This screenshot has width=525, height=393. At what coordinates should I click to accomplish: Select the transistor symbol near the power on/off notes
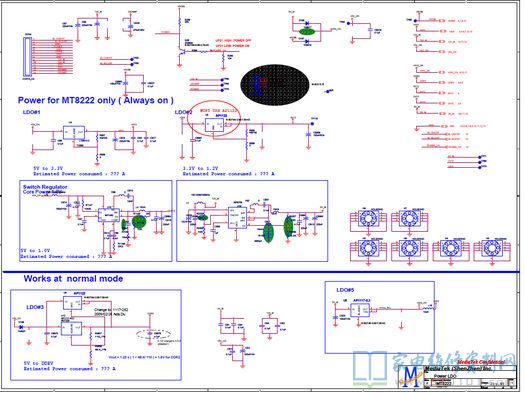182,52
